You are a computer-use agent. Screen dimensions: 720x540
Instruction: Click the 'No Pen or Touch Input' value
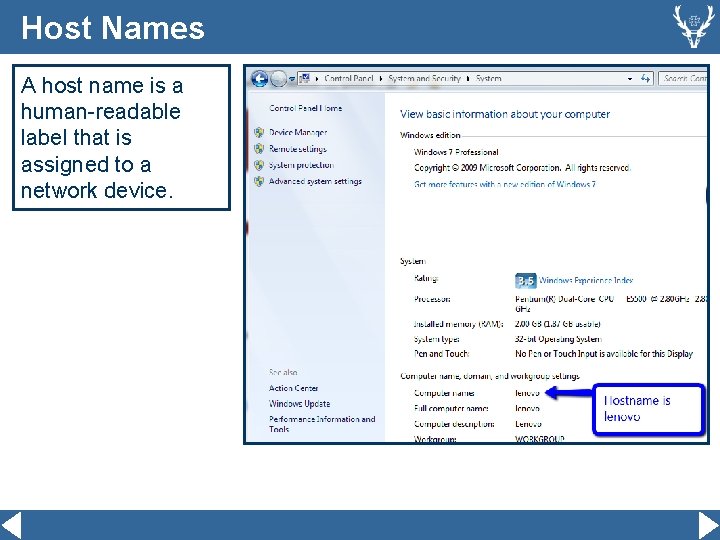click(x=604, y=354)
